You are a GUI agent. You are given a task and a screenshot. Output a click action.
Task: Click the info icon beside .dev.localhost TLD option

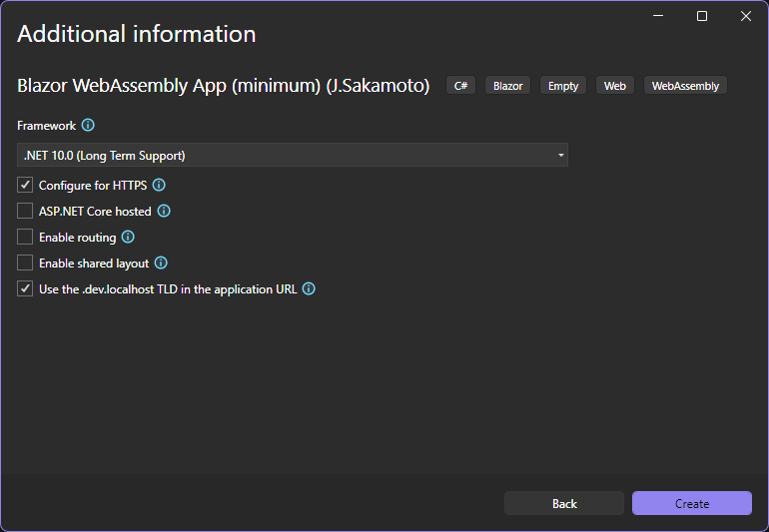[309, 288]
